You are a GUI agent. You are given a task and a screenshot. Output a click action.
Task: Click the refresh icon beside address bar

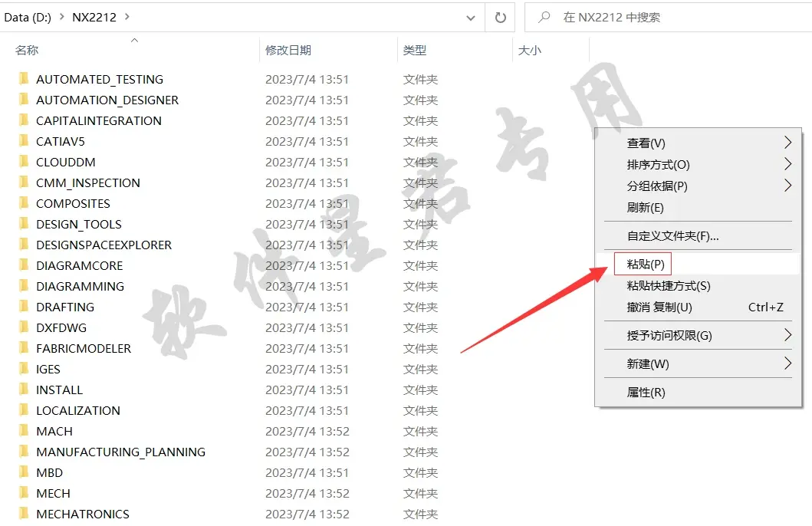pos(500,18)
